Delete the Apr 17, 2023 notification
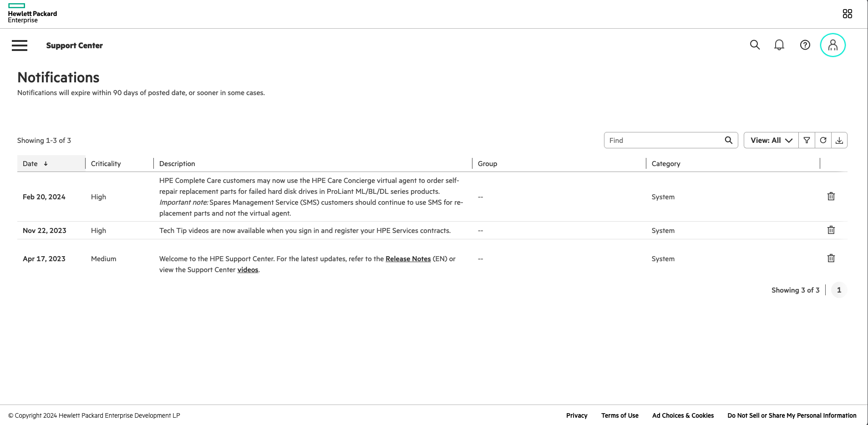868x425 pixels. click(831, 258)
